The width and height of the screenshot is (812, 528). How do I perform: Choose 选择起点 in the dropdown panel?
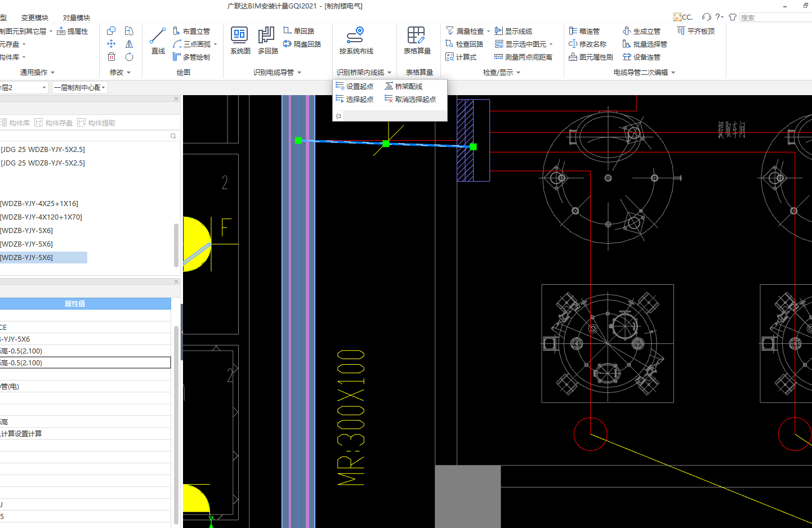pyautogui.click(x=355, y=99)
